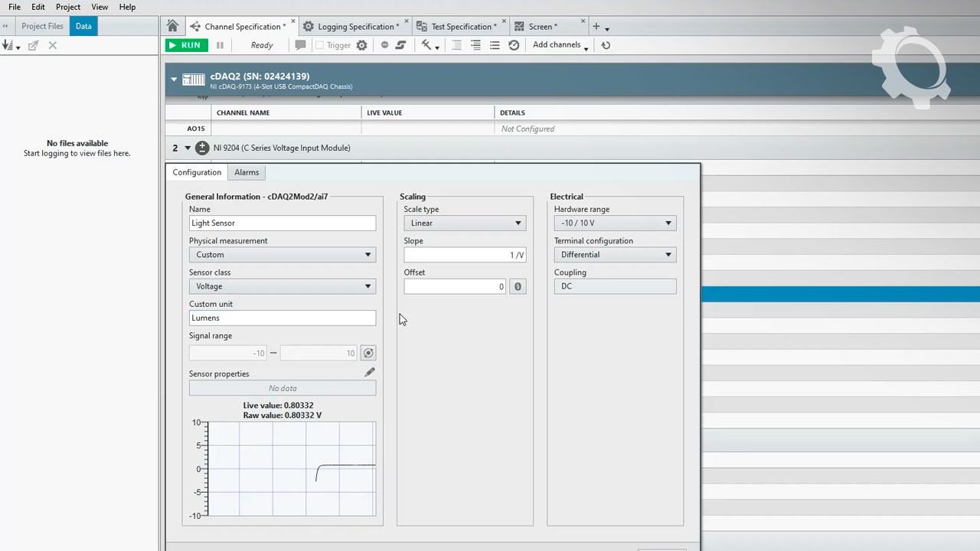
Task: Click the clock history icon in toolbar
Action: (x=514, y=45)
